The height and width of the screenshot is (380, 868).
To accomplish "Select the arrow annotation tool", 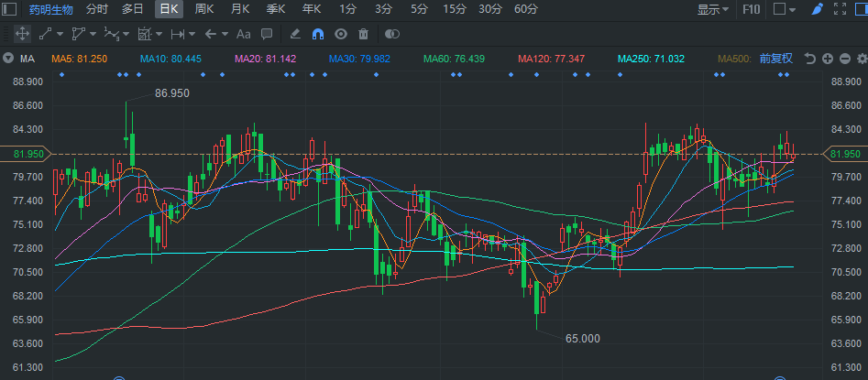I will tap(211, 34).
